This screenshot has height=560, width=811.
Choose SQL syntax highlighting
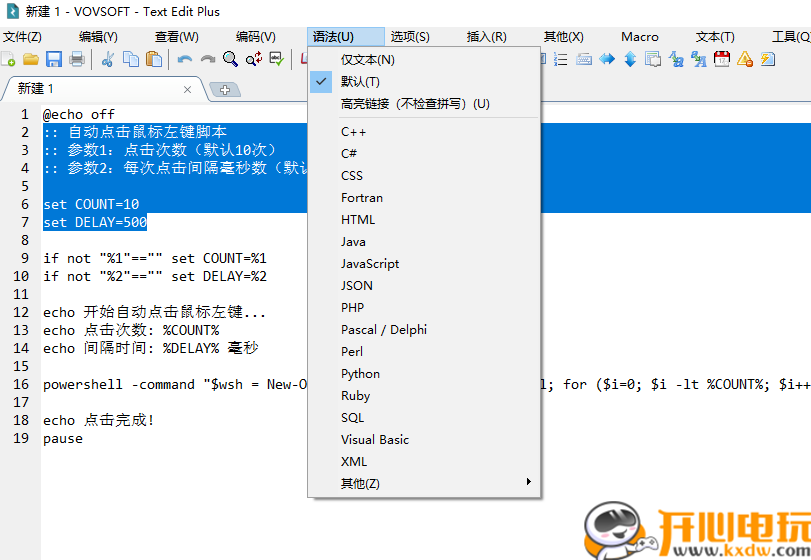pos(424,417)
